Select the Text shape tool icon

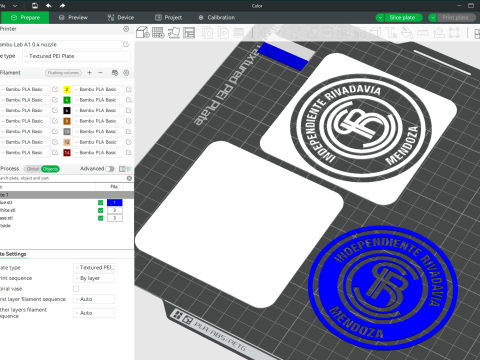click(391, 32)
